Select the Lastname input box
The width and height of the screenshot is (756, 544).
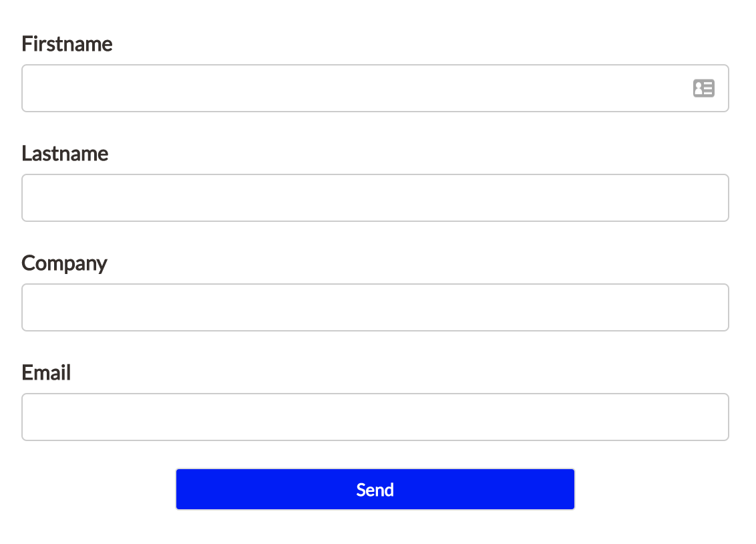[375, 198]
